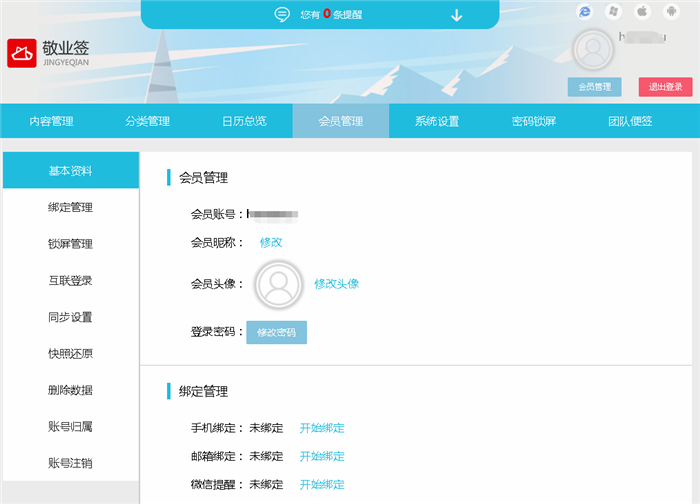Go to the 系统设置 tab
The image size is (700, 504).
pyautogui.click(x=437, y=121)
